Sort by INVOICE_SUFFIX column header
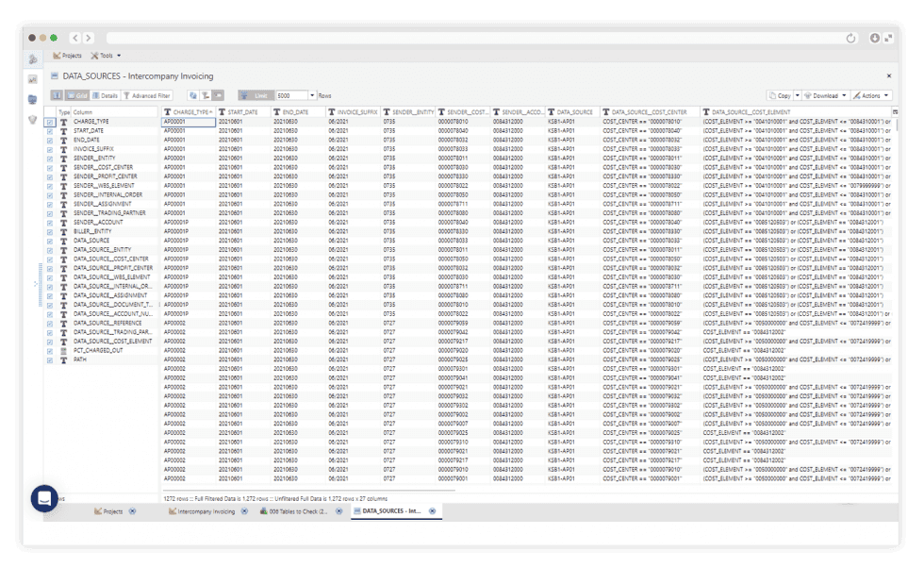Image resolution: width=924 pixels, height=568 pixels. pos(353,111)
